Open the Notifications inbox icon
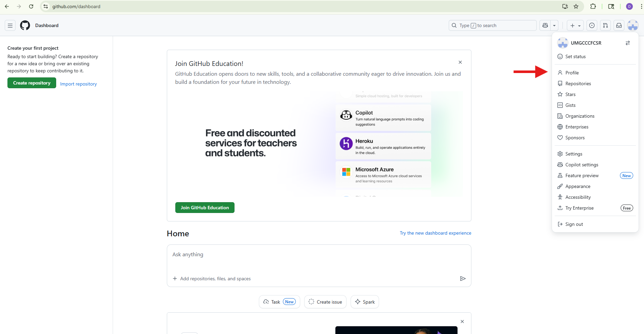 (619, 25)
